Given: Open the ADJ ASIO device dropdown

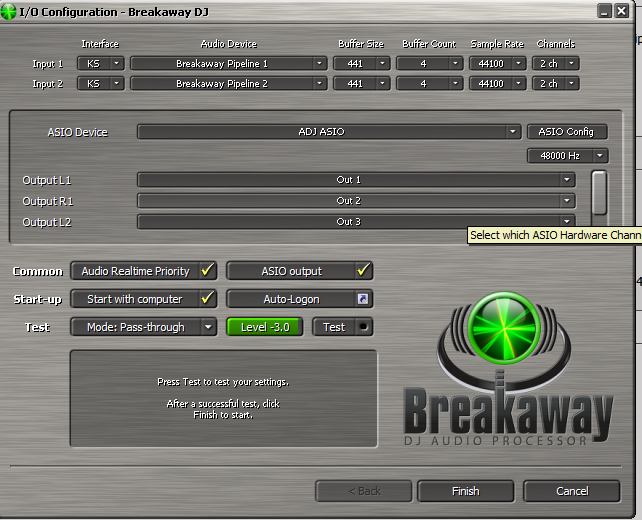Looking at the screenshot, I should point(329,132).
